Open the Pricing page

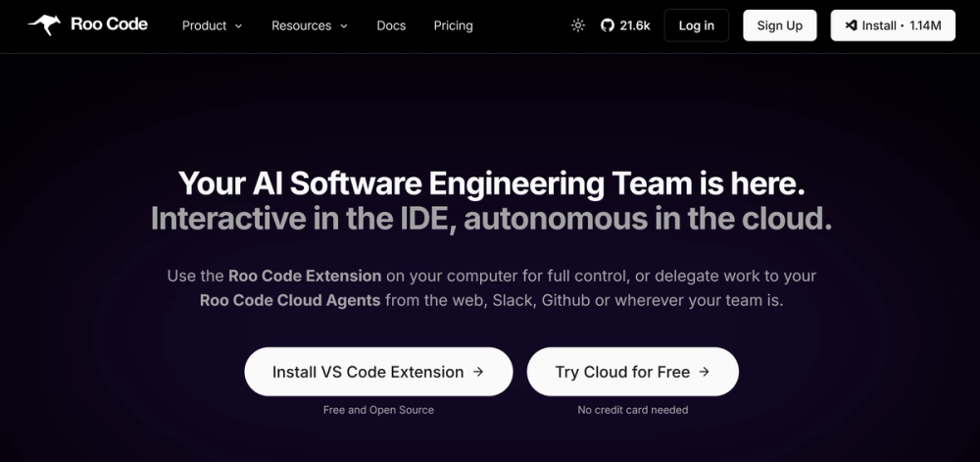click(453, 26)
